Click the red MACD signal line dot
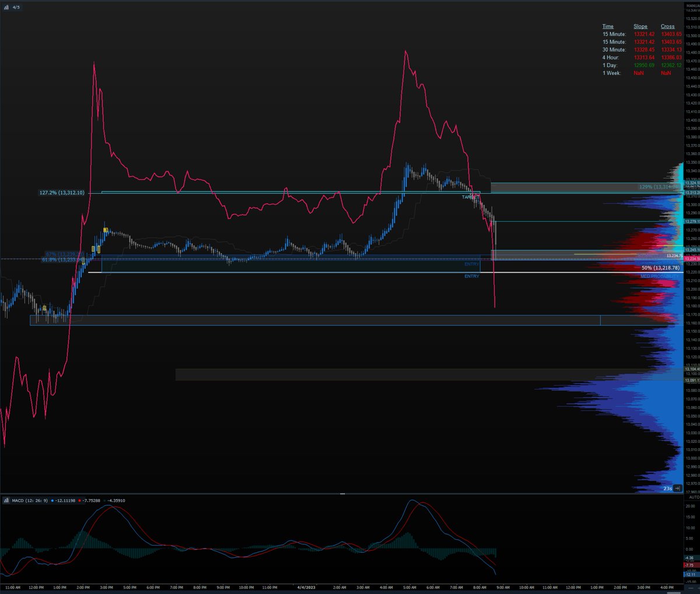 80,501
